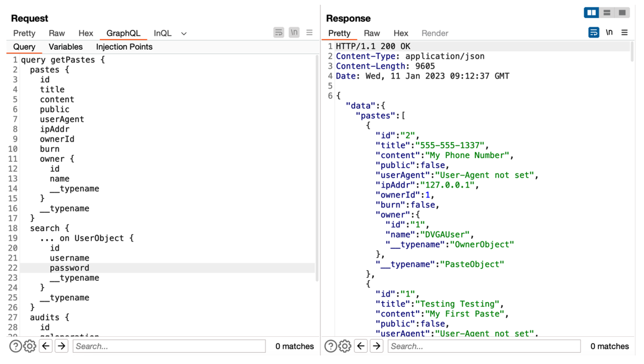Open the Response search settings gear
The image size is (644, 364).
[x=345, y=346]
